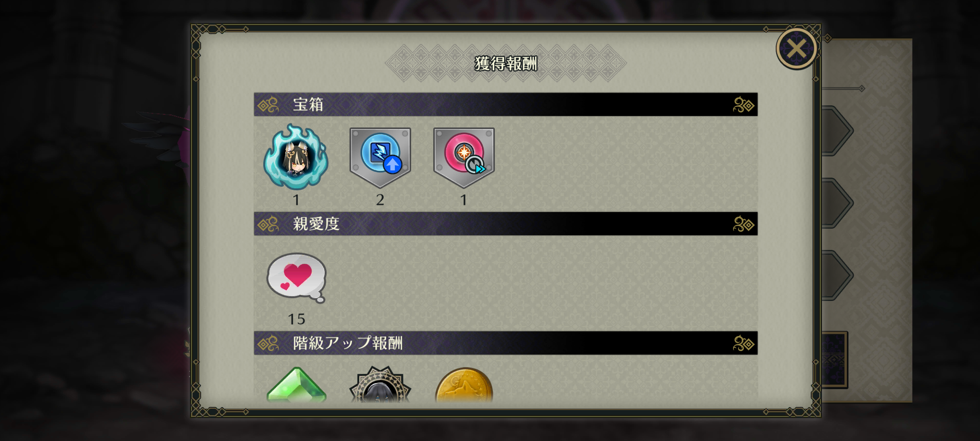Click the ornament left of 親愛度 header
Viewport: 980px width, 441px height.
click(268, 224)
